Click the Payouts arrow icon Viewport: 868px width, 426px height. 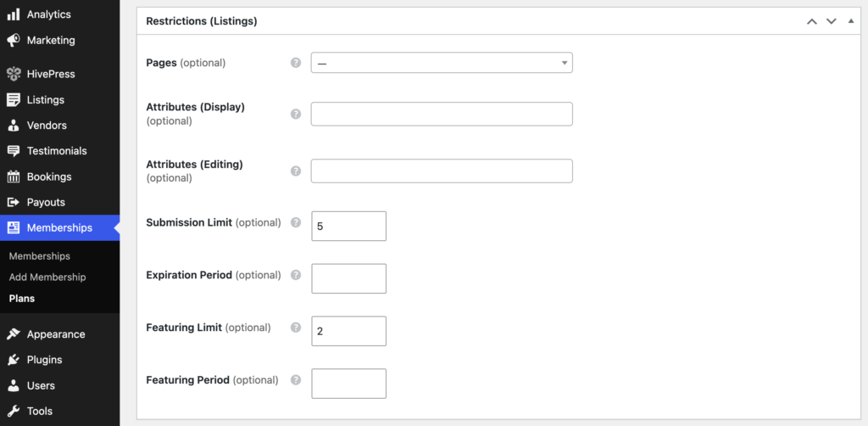tap(14, 203)
